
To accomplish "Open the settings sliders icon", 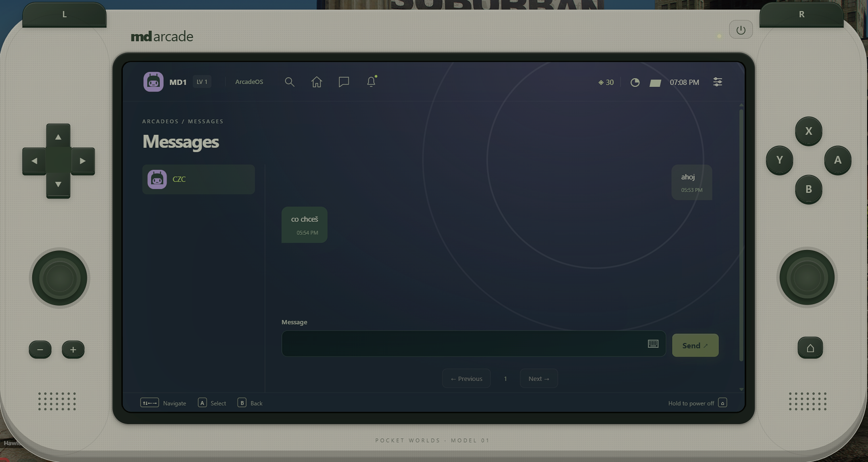I will point(717,82).
